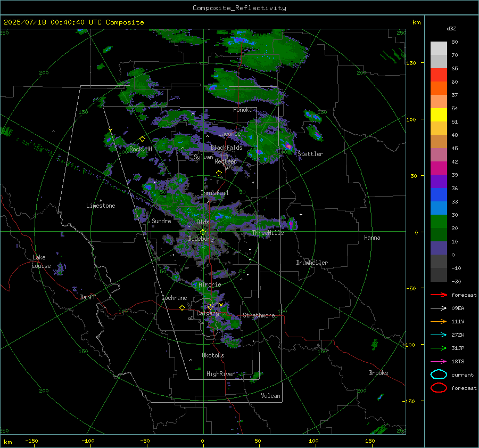Click the red 65 dBZ legend swatch
The height and width of the screenshot is (448, 479).
[439, 75]
